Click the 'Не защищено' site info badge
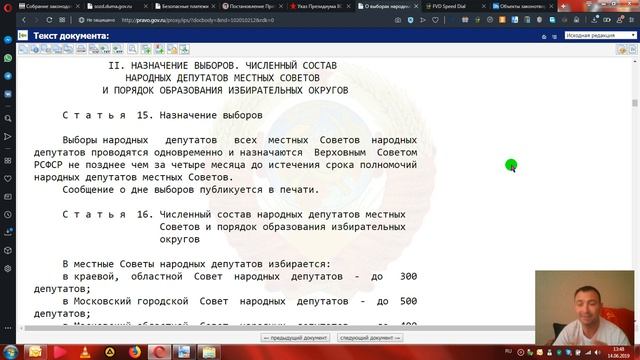The height and width of the screenshot is (360, 640). (x=97, y=20)
